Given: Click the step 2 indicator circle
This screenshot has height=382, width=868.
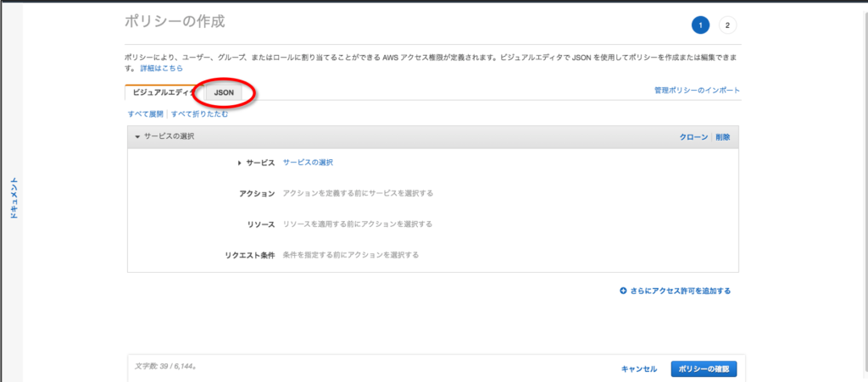Looking at the screenshot, I should [727, 25].
